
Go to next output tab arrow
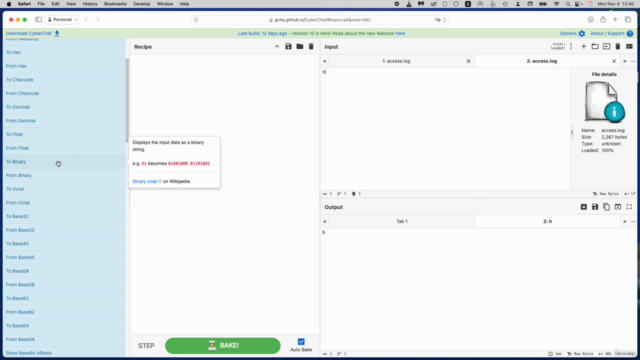pyautogui.click(x=624, y=221)
